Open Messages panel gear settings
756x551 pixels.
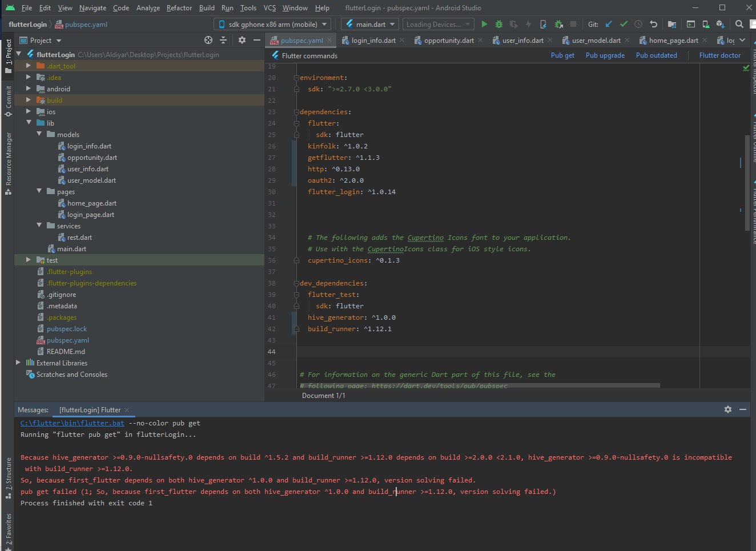coord(728,409)
